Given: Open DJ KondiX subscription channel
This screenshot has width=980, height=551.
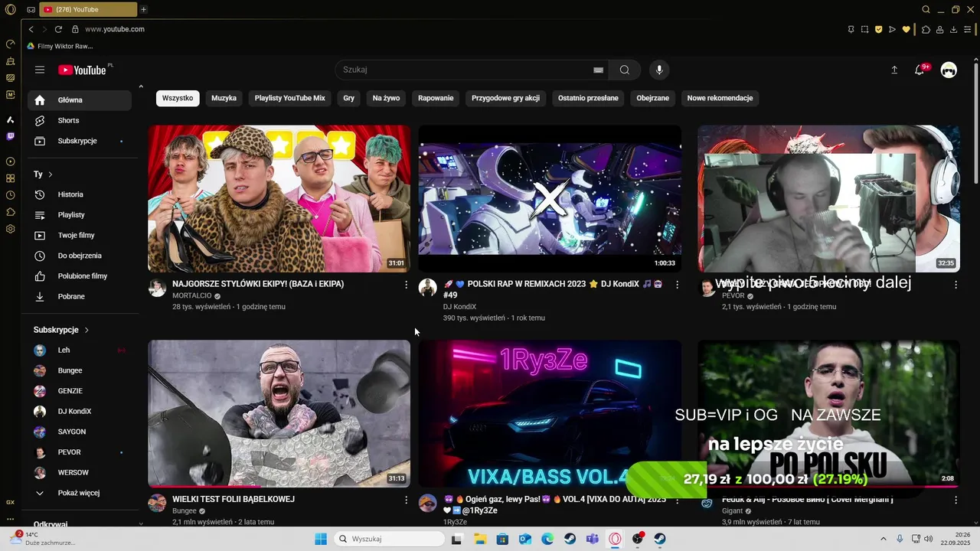Looking at the screenshot, I should [79, 411].
